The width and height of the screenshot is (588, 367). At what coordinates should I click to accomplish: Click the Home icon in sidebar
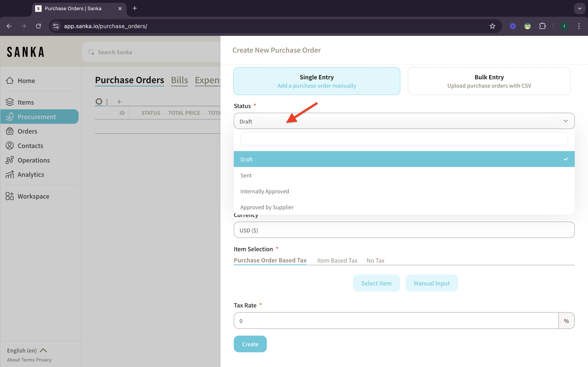[10, 80]
